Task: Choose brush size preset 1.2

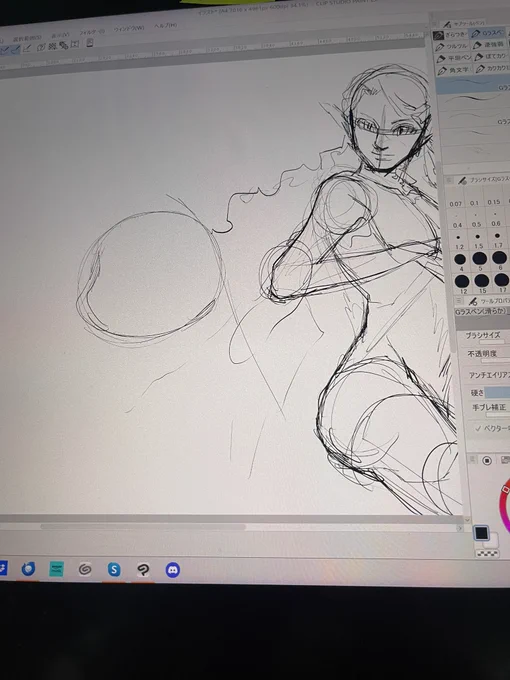Action: [459, 242]
